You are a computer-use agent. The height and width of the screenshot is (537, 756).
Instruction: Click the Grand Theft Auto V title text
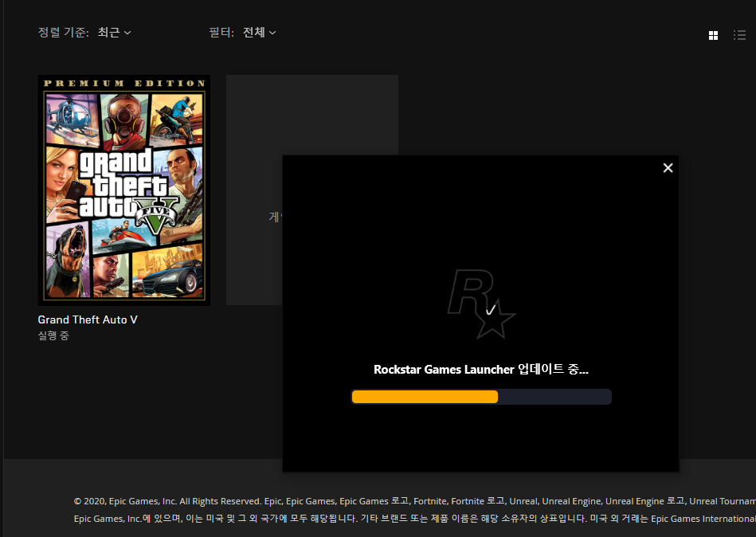tap(88, 319)
